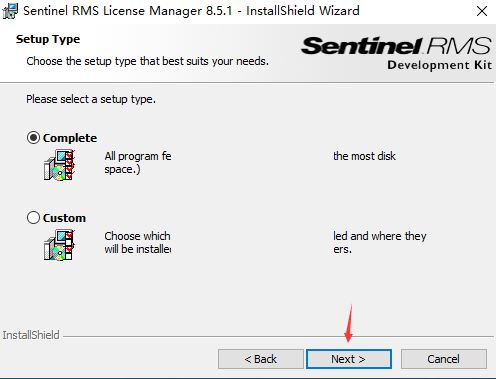496x379 pixels.
Task: Click the installer icon in title bar
Action: tap(10, 11)
